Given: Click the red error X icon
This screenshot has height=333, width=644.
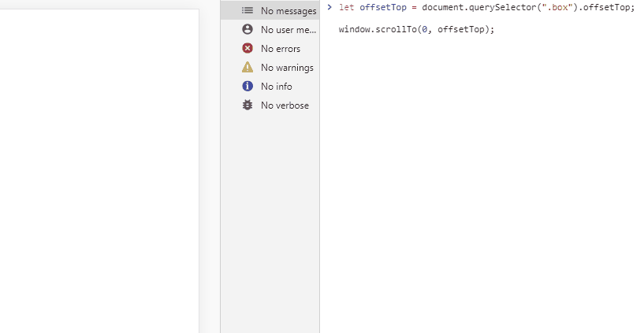Looking at the screenshot, I should coord(248,48).
